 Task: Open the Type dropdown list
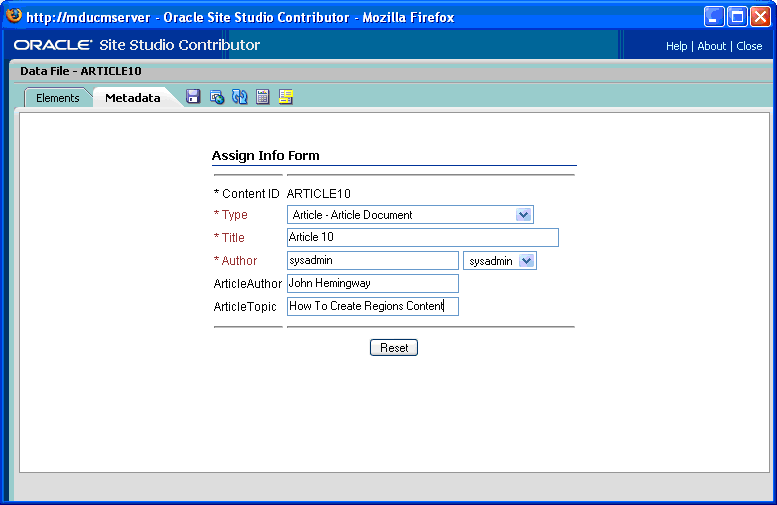pos(410,215)
